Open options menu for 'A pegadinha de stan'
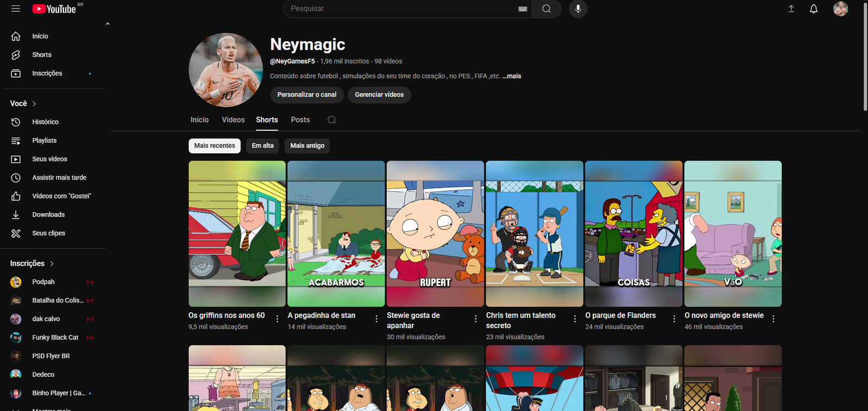This screenshot has height=411, width=868. pyautogui.click(x=376, y=319)
